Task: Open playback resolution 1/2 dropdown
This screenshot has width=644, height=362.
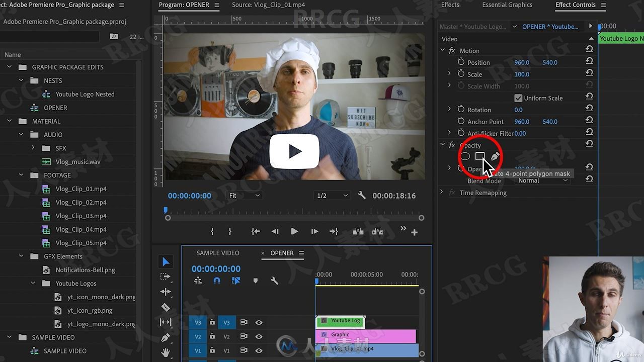Action: pyautogui.click(x=332, y=196)
